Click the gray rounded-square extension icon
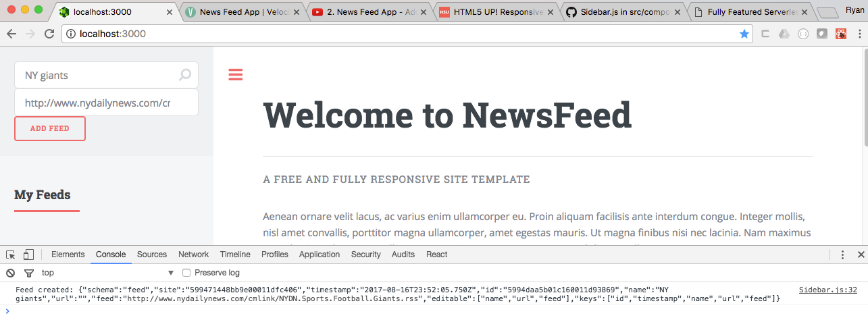The width and height of the screenshot is (868, 320). (x=822, y=34)
